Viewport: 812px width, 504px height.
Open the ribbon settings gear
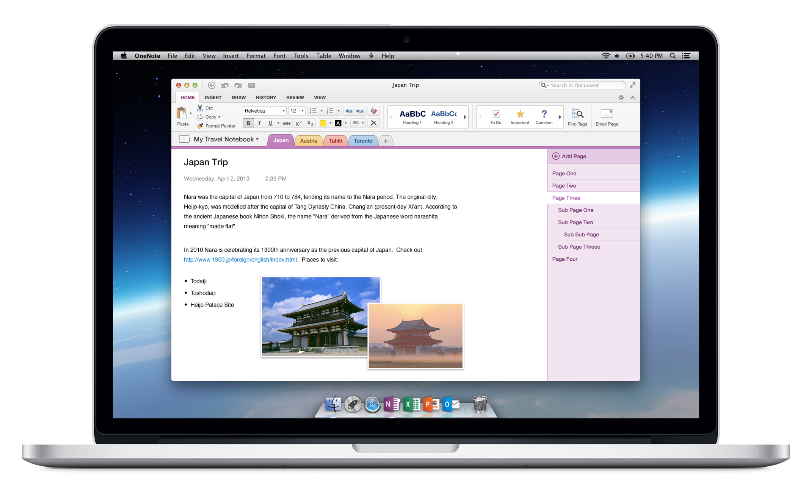(621, 97)
